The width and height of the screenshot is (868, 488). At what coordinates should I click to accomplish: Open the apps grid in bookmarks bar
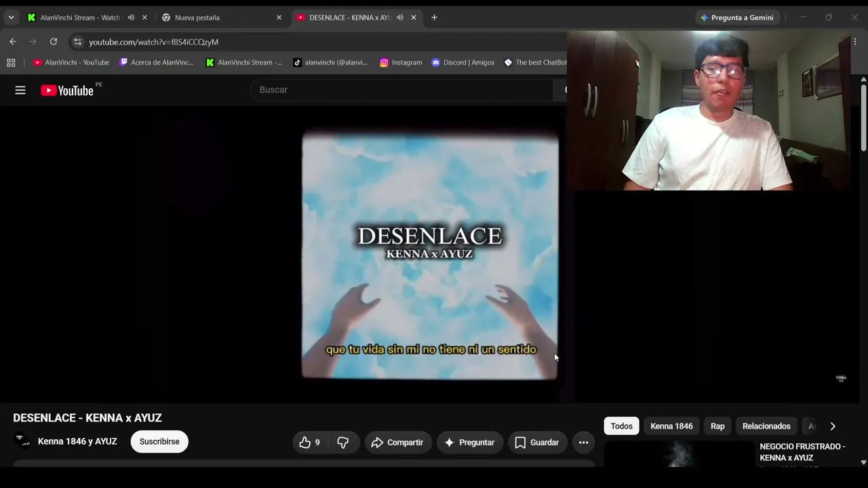coord(11,62)
